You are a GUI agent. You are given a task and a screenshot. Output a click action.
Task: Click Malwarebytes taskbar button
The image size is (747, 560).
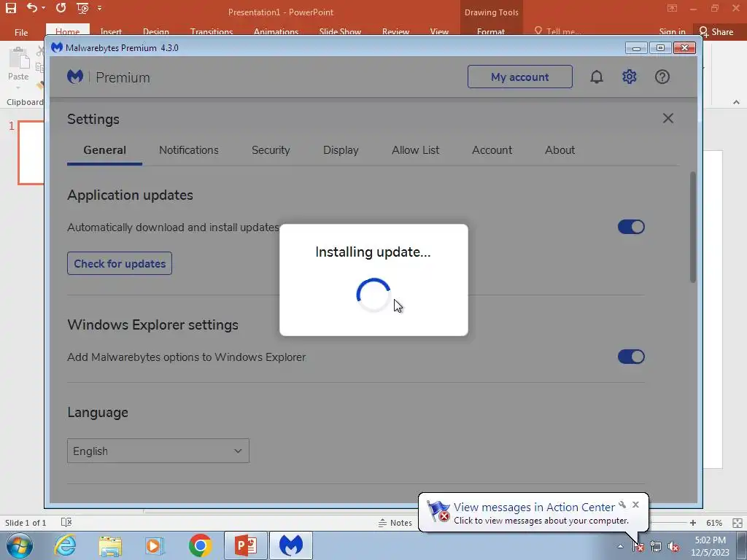[x=291, y=545]
